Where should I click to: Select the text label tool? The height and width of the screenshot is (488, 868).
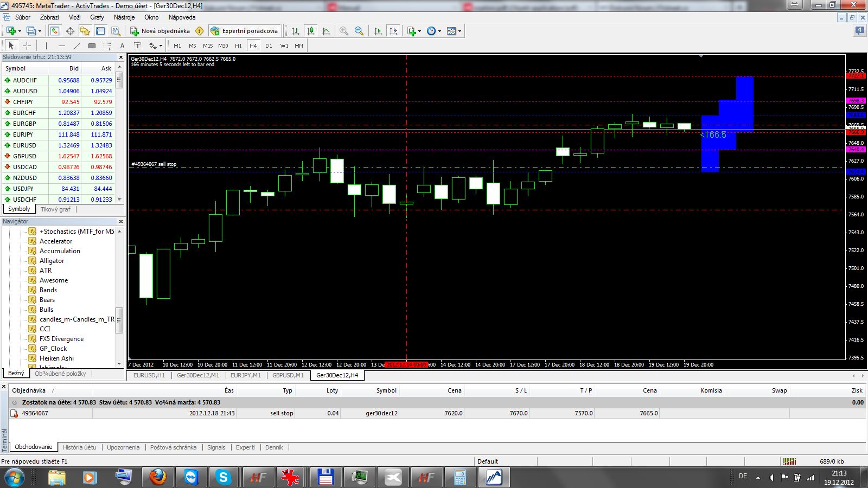[137, 46]
